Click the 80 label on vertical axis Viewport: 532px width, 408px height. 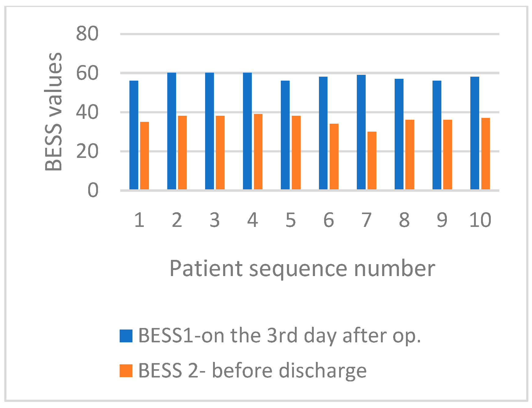pos(87,34)
